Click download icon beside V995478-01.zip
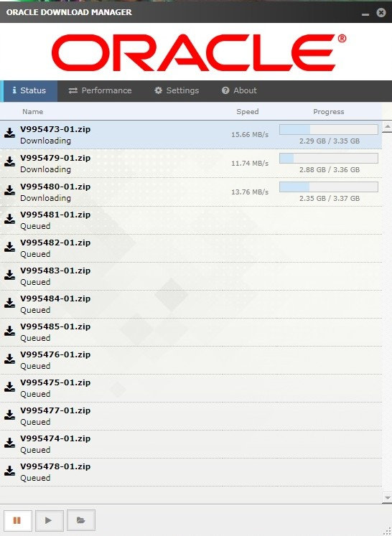The image size is (392, 536). point(9,471)
